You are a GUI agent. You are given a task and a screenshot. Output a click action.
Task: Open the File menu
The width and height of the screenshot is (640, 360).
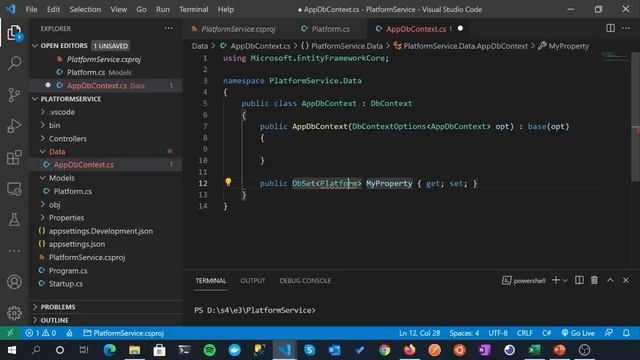[31, 9]
